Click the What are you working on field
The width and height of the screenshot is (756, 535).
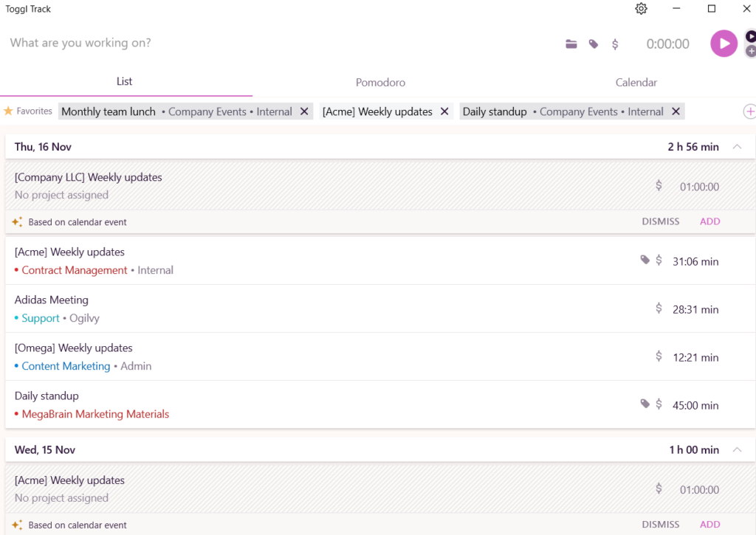(80, 43)
